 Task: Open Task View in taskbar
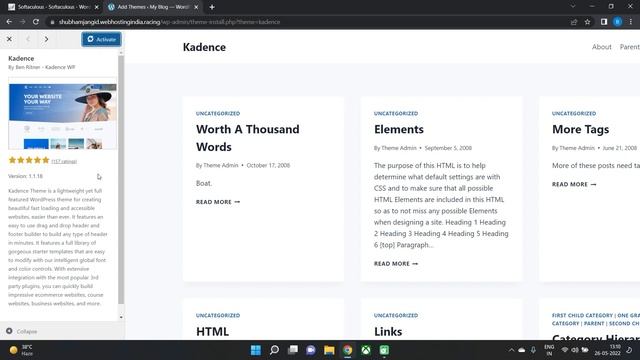[293, 350]
